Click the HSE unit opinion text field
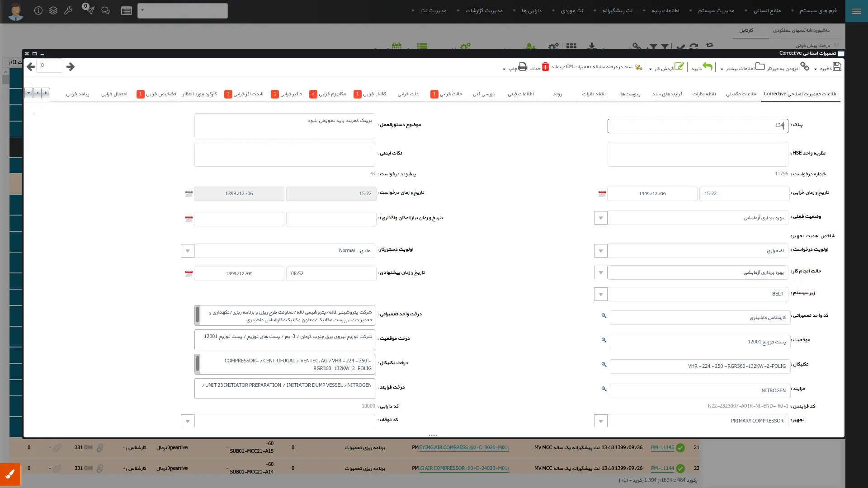The image size is (868, 488). 698,154
